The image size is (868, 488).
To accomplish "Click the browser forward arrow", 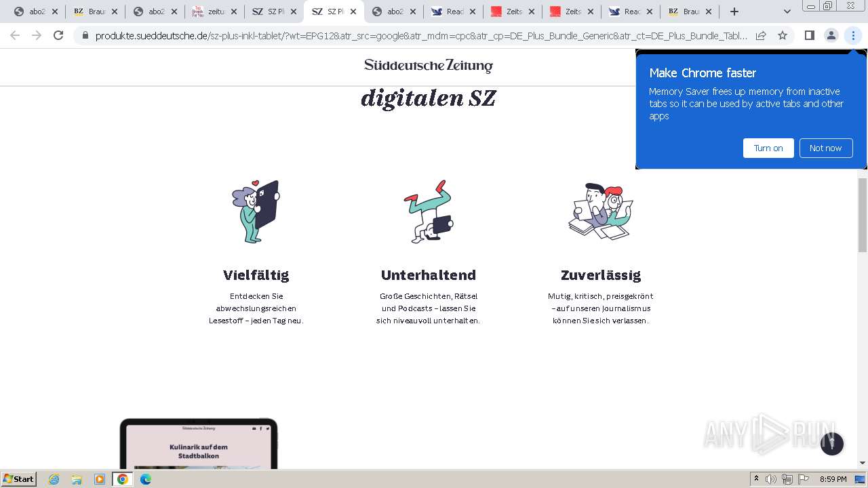I will pos(37,35).
